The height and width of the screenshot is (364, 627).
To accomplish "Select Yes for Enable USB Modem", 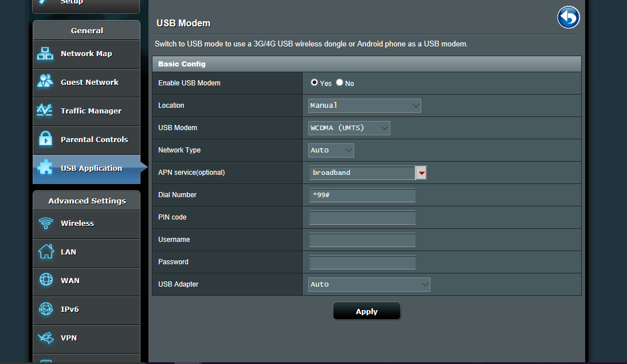I will [x=314, y=83].
